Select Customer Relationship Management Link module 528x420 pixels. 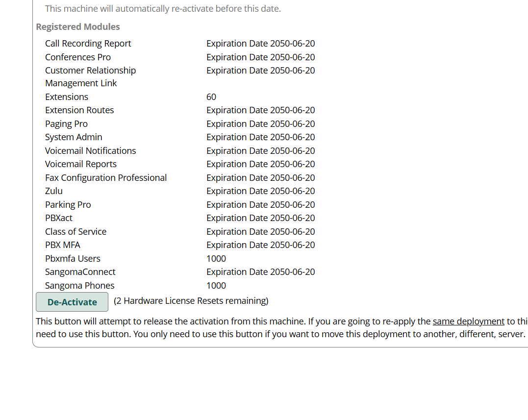(x=90, y=76)
